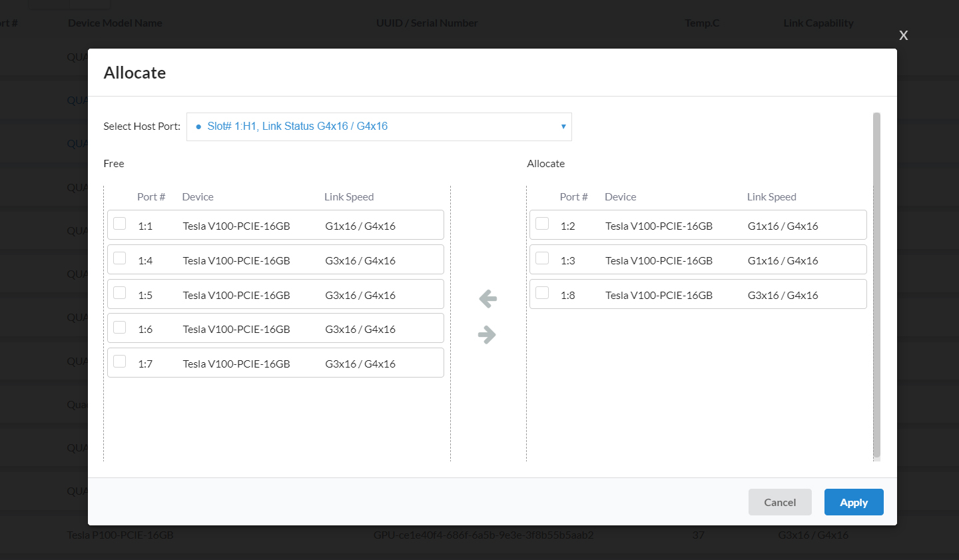
Task: Click G3x16 / G4x16 speed in port 1:8 row
Action: (x=783, y=296)
